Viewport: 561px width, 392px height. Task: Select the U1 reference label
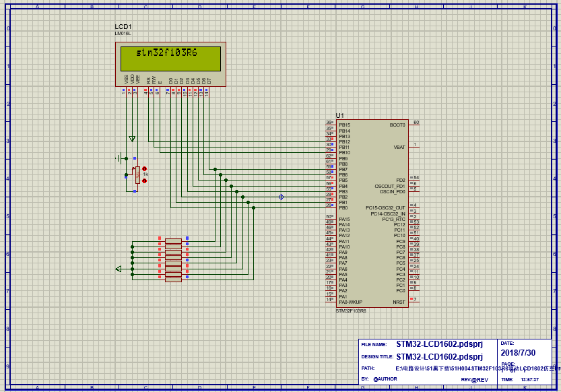(x=339, y=116)
